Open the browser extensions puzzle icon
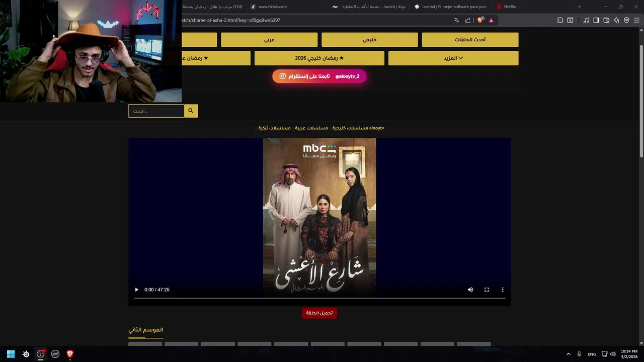The image size is (644, 362). [560, 20]
